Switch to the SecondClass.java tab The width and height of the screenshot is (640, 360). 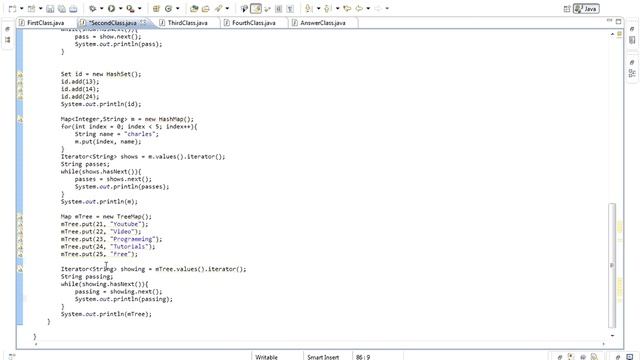113,23
